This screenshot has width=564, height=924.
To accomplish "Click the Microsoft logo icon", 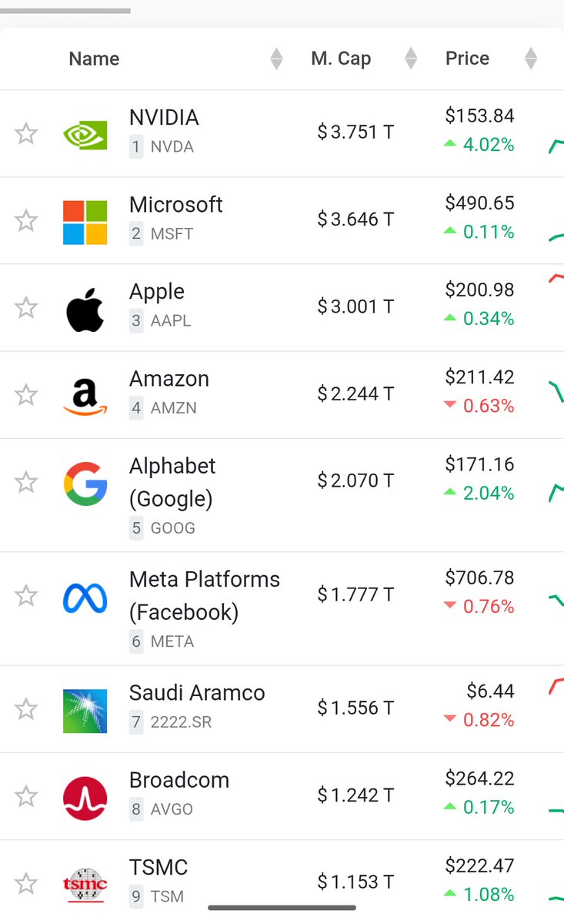I will (85, 222).
